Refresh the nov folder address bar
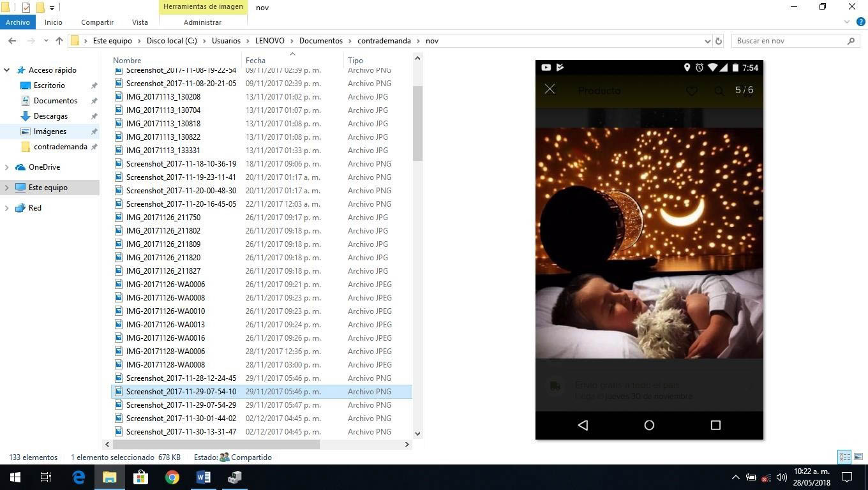Image resolution: width=868 pixels, height=490 pixels. (718, 41)
